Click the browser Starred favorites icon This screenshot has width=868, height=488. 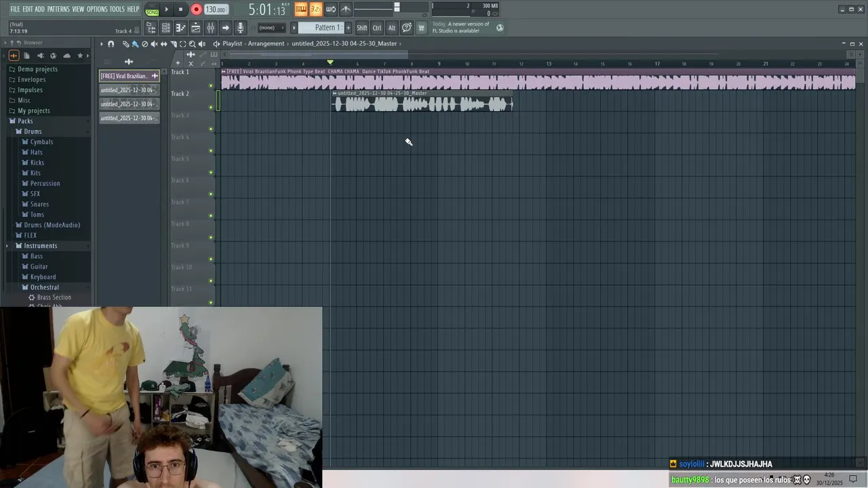pyautogui.click(x=80, y=56)
